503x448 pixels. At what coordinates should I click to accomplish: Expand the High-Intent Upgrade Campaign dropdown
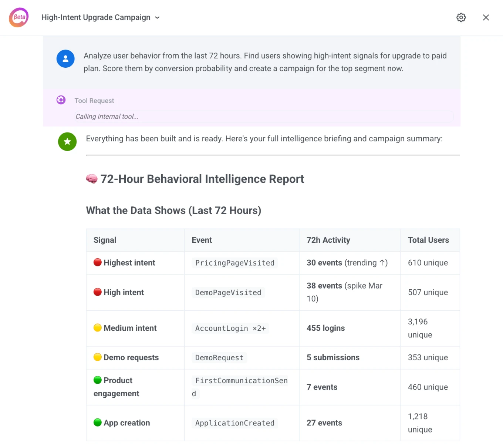click(157, 17)
